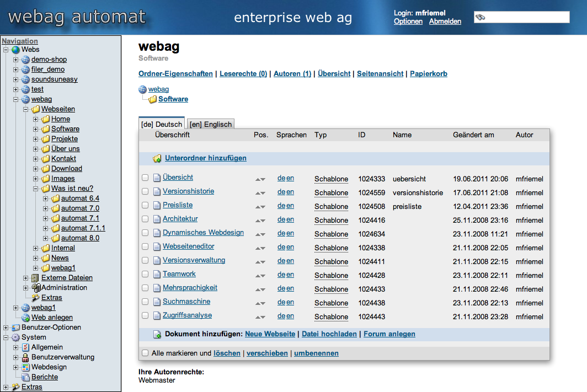This screenshot has height=392, width=587.
Task: Check the Architektur row checkbox
Action: tap(145, 219)
